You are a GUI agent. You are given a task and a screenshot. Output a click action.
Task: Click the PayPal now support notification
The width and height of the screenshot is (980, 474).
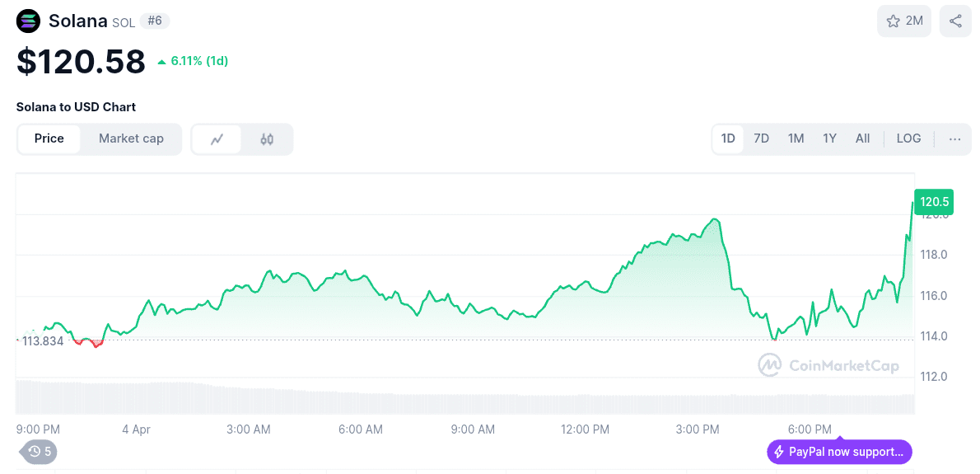(839, 452)
